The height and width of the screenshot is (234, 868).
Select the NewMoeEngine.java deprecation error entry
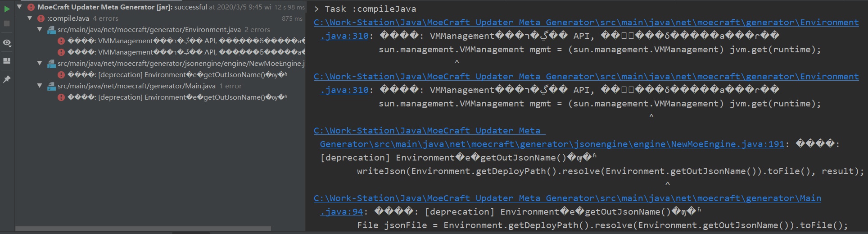pyautogui.click(x=177, y=75)
